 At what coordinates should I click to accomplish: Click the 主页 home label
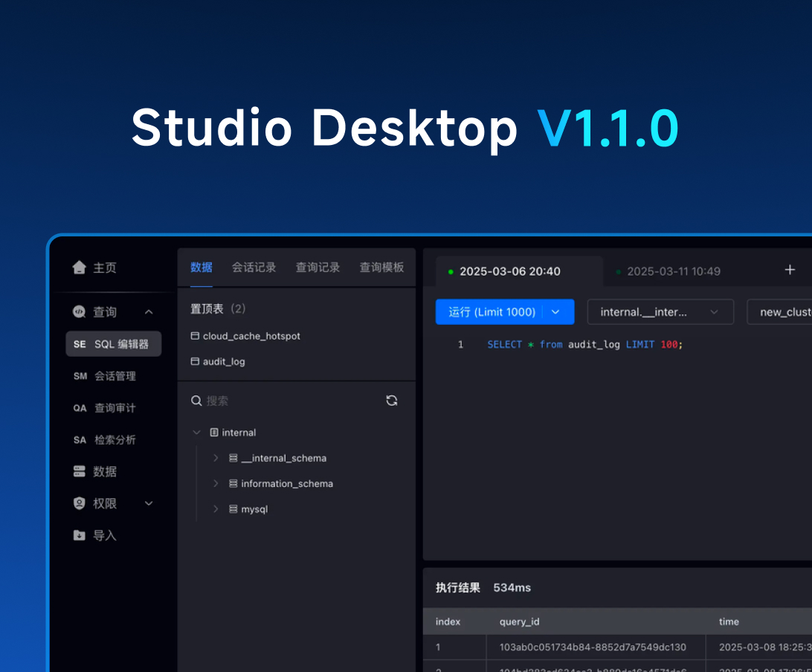105,268
